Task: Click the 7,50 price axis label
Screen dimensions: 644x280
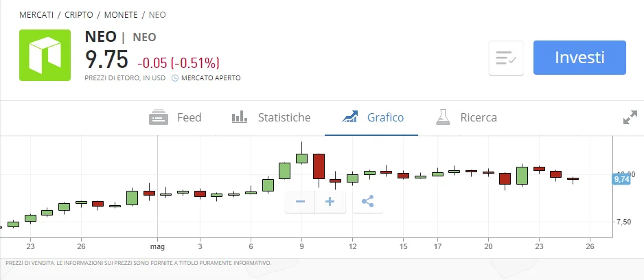Action: (x=625, y=222)
